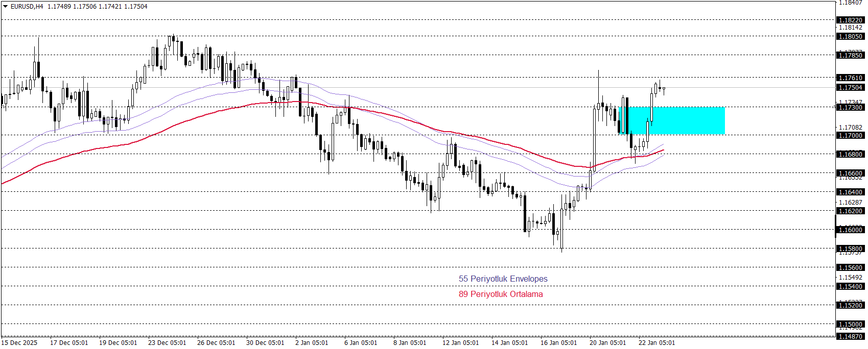
Task: Select the 1.18220 price level label
Action: click(x=850, y=20)
